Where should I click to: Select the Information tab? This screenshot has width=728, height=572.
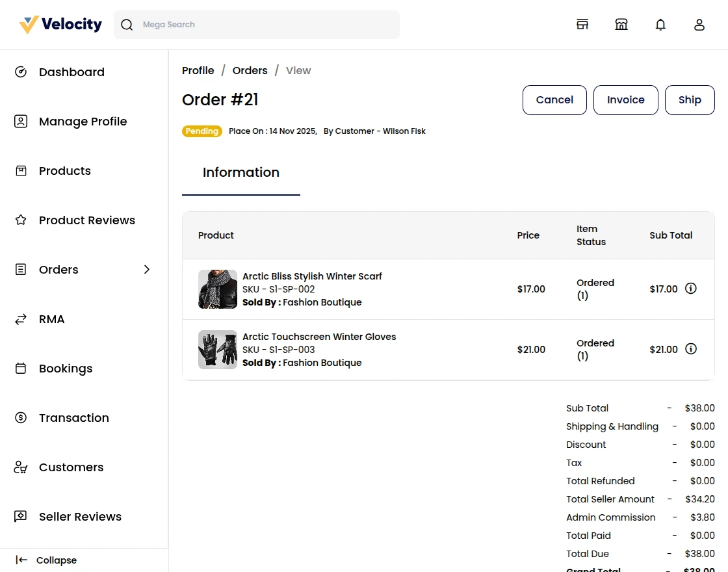click(x=241, y=172)
